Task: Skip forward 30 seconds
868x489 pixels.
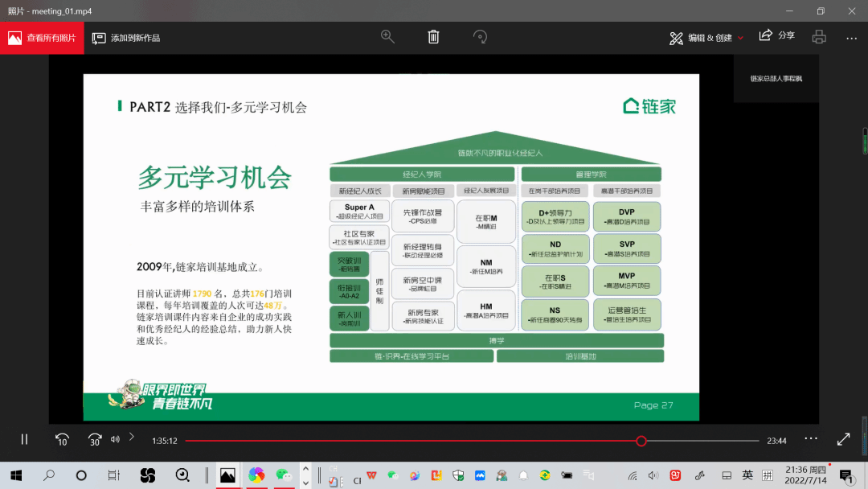Action: tap(95, 439)
